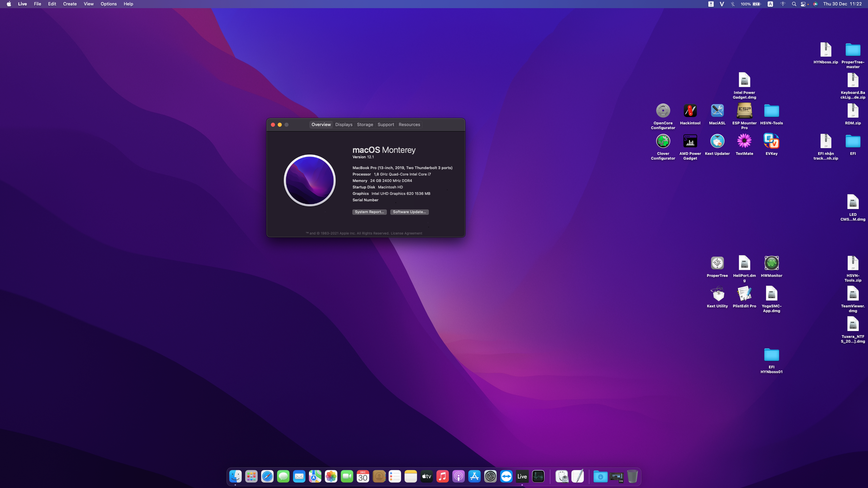
Task: Select EFI nhận track zip file
Action: click(x=826, y=141)
